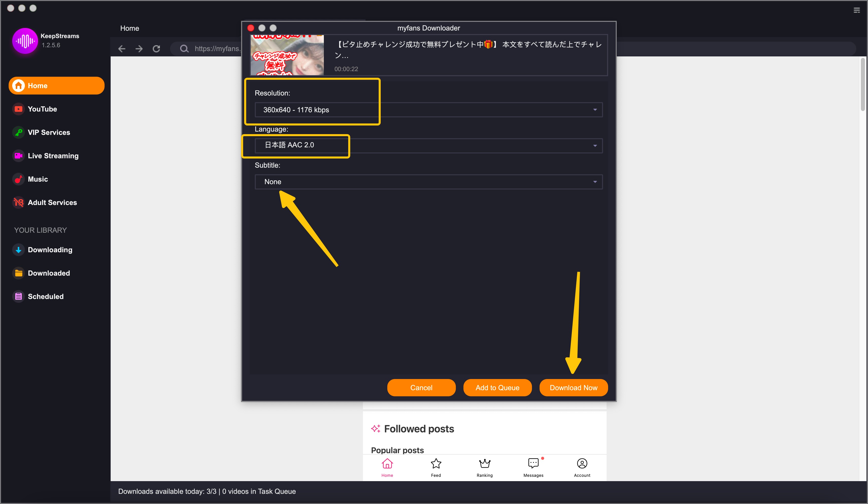Select Home in the sidebar
This screenshot has width=868, height=504.
point(57,86)
